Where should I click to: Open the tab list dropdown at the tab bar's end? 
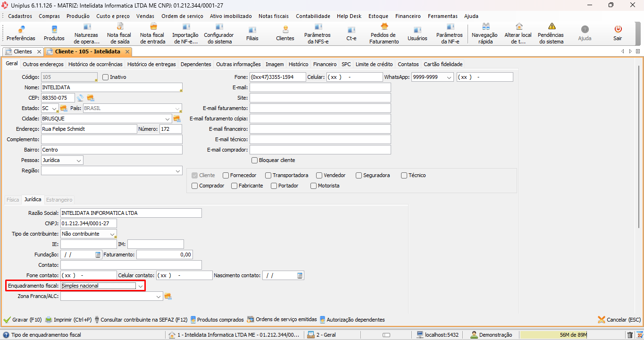click(638, 51)
